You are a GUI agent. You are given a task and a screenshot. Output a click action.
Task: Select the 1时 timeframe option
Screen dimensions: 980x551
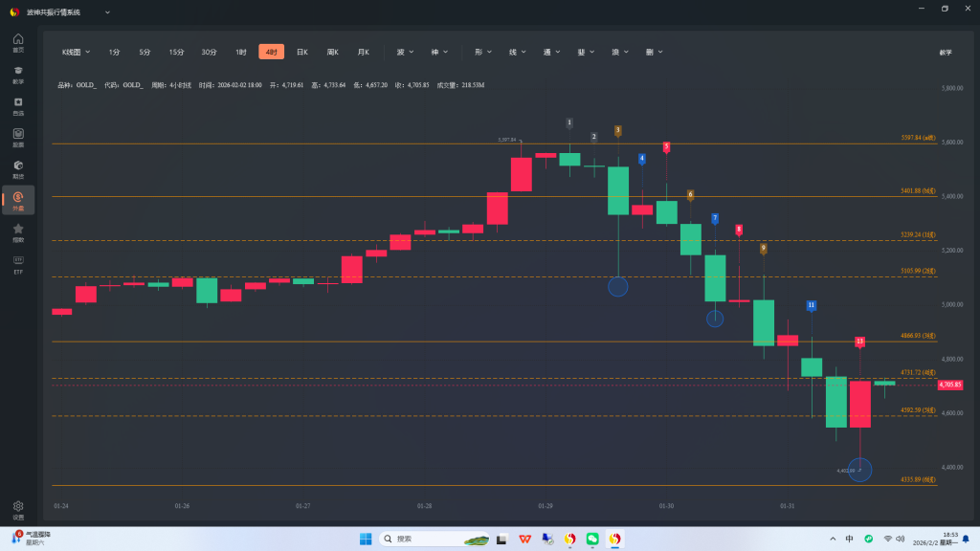[x=241, y=52]
